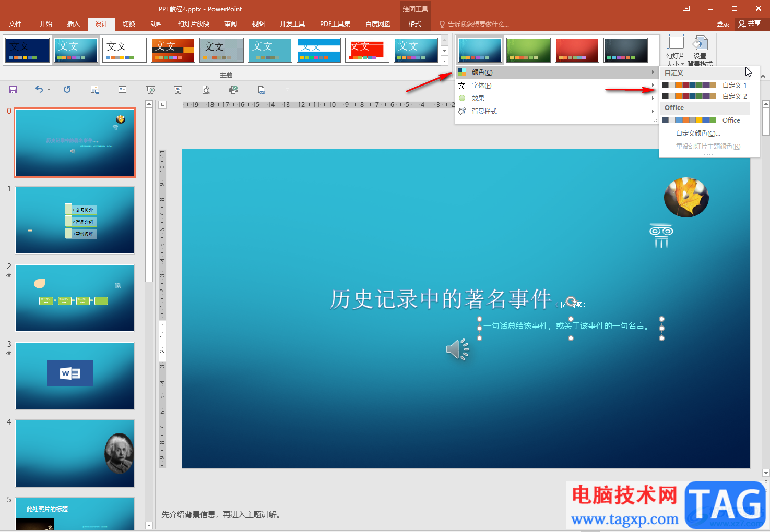
Task: Apply the gray theme thumbnail
Action: (x=221, y=50)
